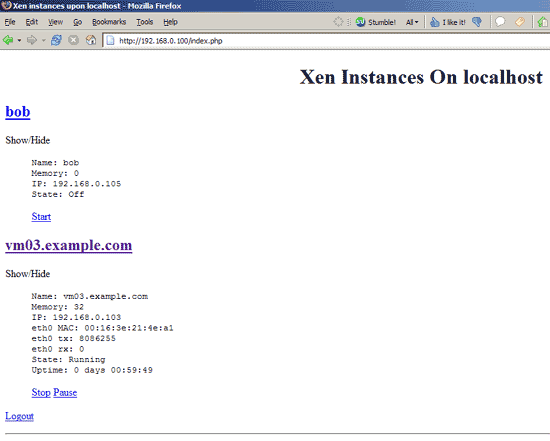Open the Bookmarks menu

pyautogui.click(x=109, y=22)
